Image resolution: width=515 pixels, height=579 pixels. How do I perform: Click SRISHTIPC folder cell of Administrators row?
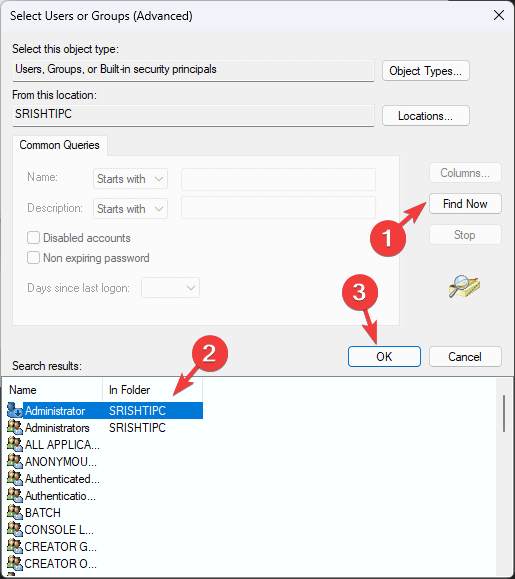pos(137,428)
